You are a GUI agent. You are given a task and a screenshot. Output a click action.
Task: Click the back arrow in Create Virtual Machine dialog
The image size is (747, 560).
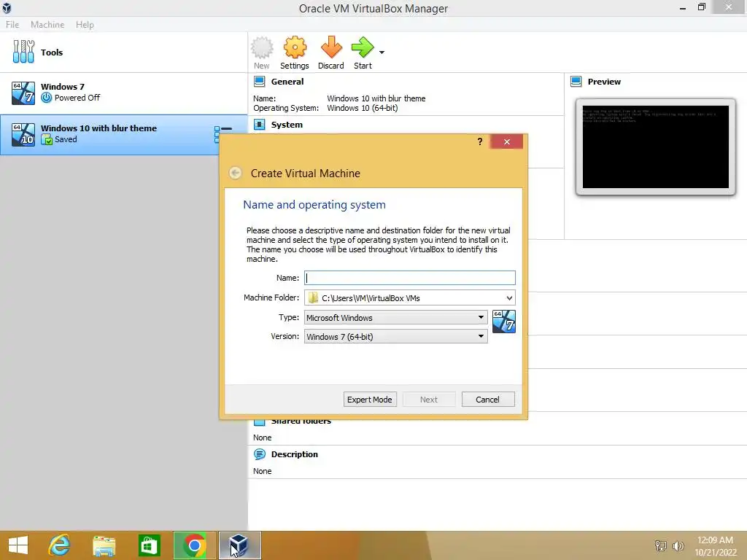(235, 173)
